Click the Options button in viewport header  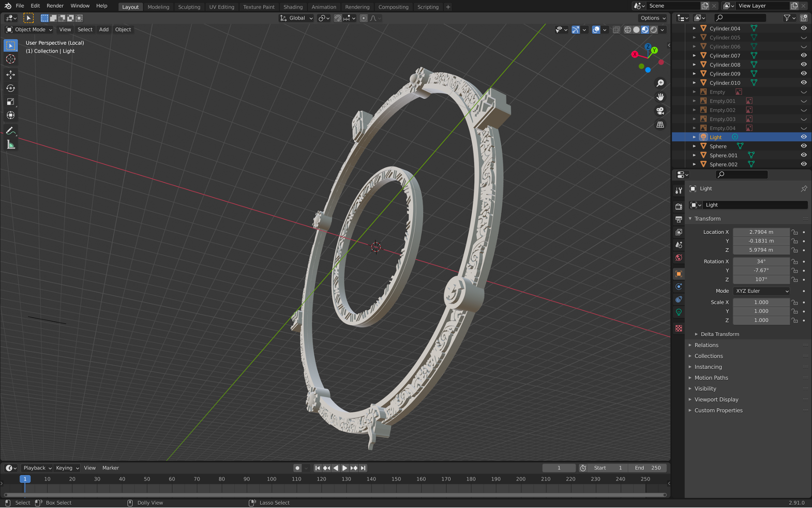pos(653,18)
